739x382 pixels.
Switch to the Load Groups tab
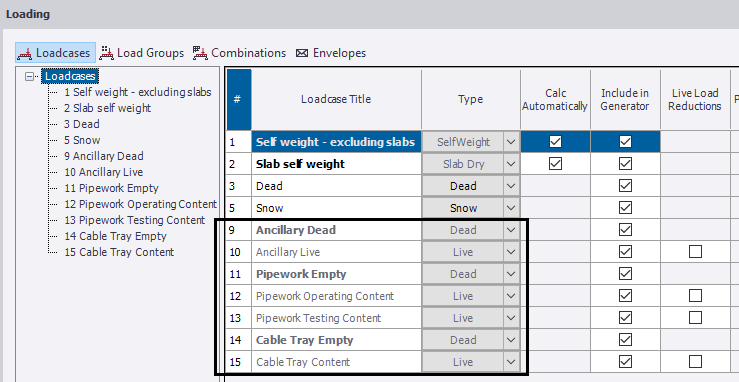click(x=141, y=53)
